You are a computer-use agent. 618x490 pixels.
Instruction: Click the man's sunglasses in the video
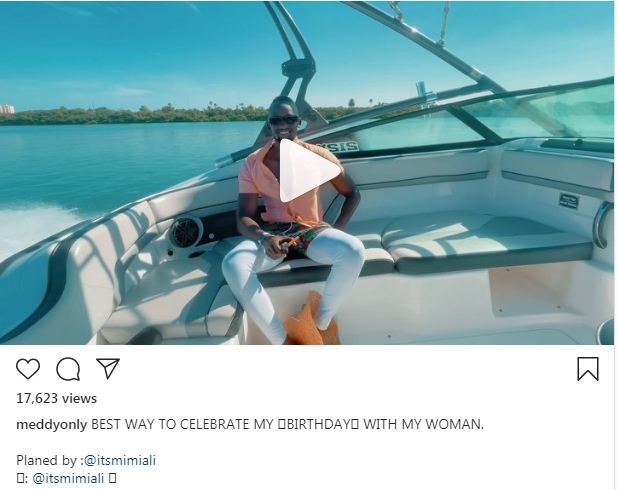click(x=284, y=120)
